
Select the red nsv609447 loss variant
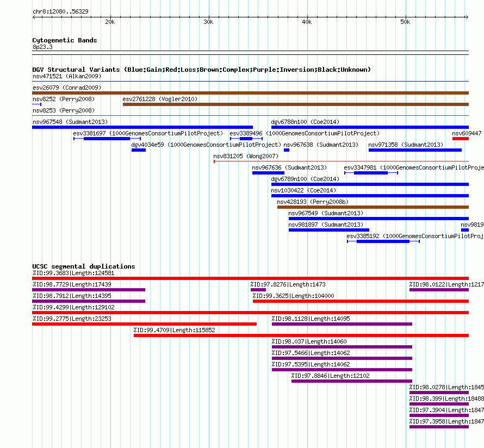click(x=461, y=139)
